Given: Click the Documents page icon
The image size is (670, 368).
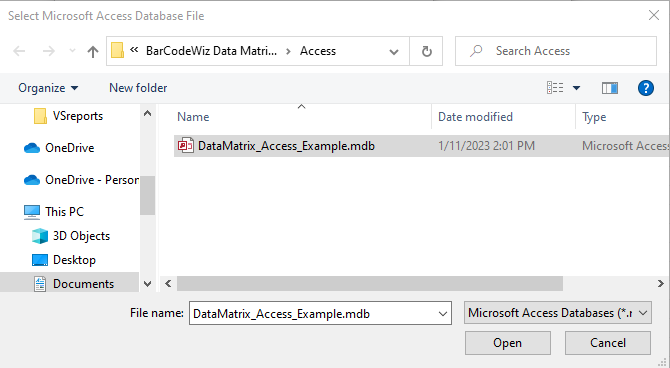Looking at the screenshot, I should (x=40, y=284).
